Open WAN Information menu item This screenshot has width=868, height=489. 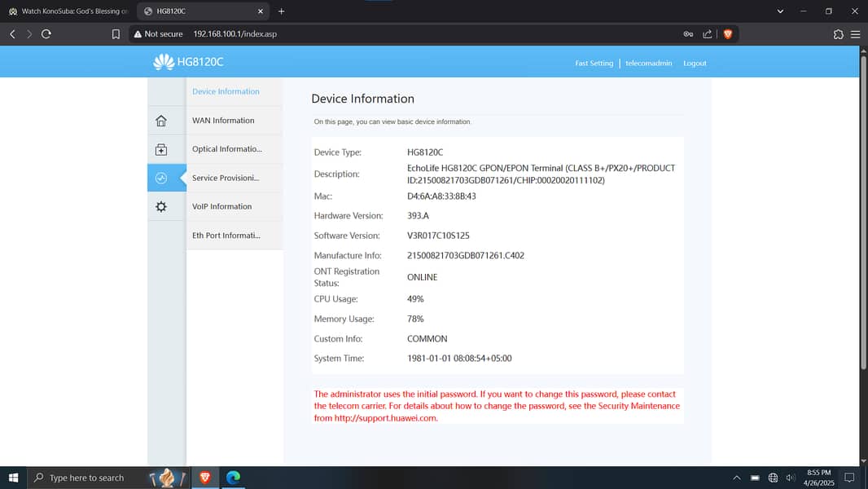pyautogui.click(x=223, y=120)
